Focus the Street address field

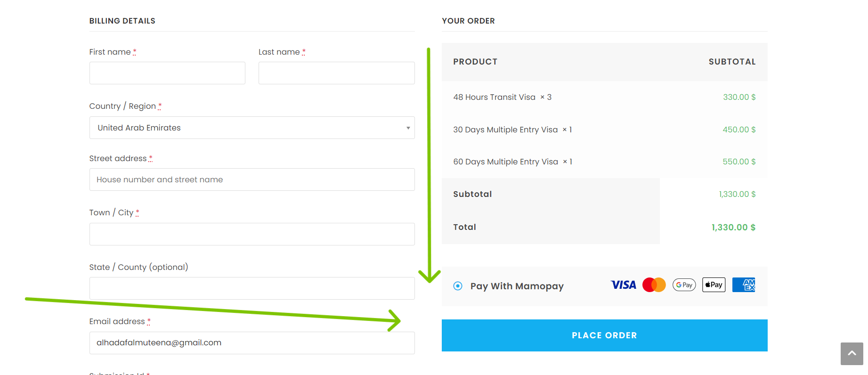tap(252, 179)
